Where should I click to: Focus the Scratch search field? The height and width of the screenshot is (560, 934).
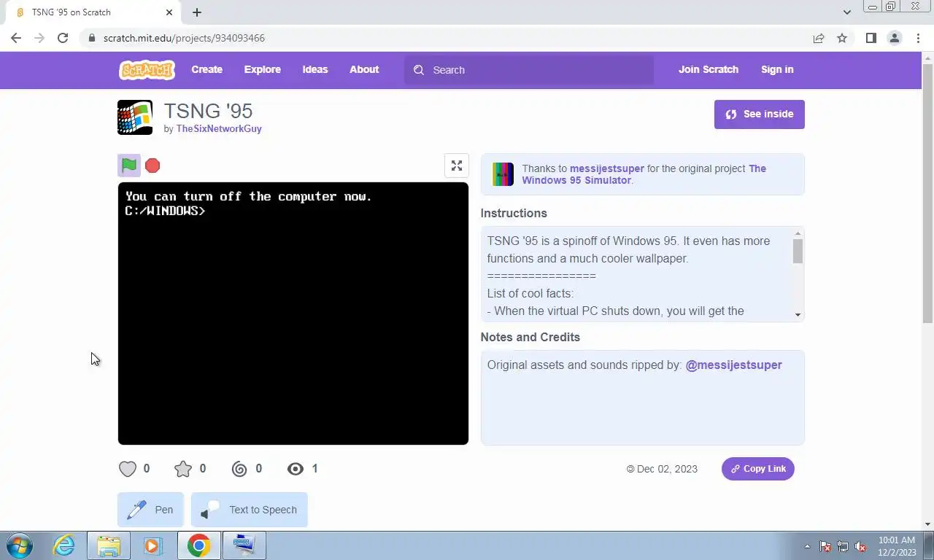pos(529,70)
